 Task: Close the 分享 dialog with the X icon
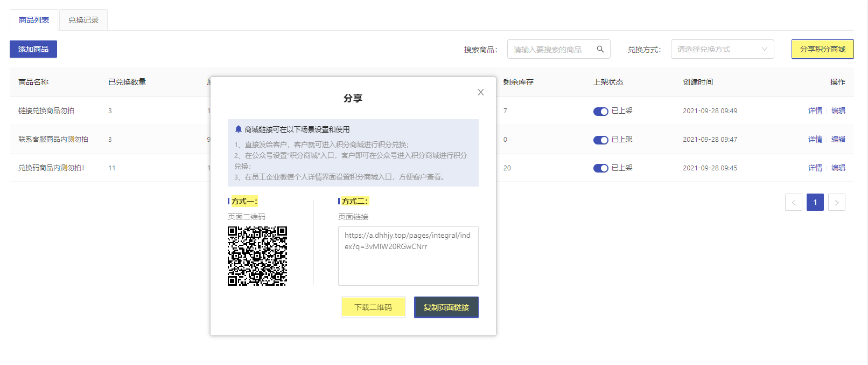point(481,92)
